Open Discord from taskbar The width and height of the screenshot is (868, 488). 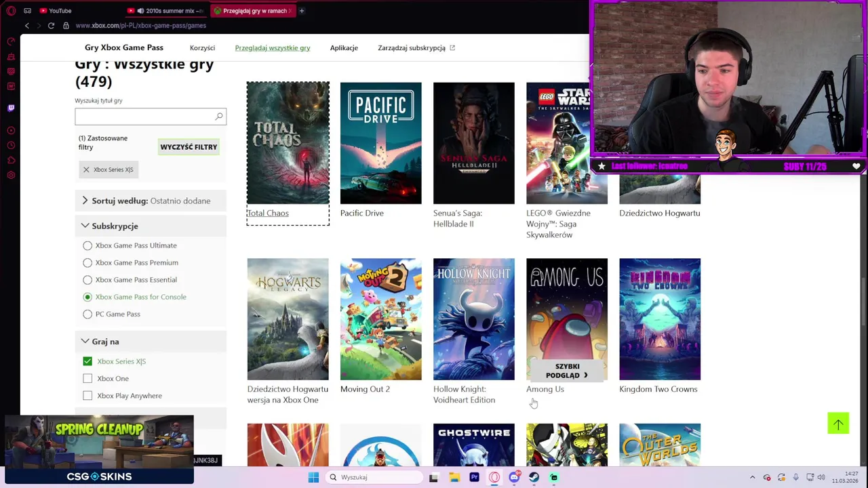tap(514, 477)
